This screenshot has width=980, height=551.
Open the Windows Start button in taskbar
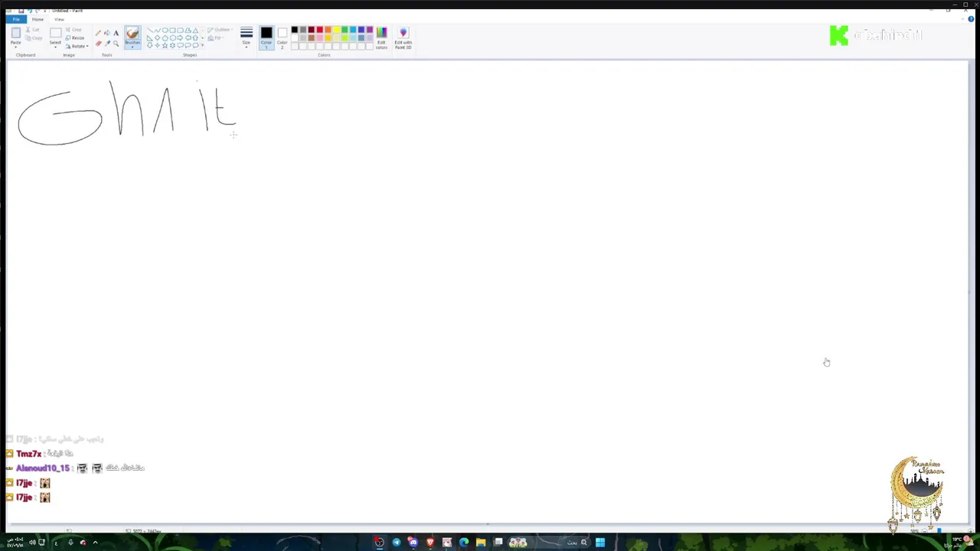click(600, 543)
